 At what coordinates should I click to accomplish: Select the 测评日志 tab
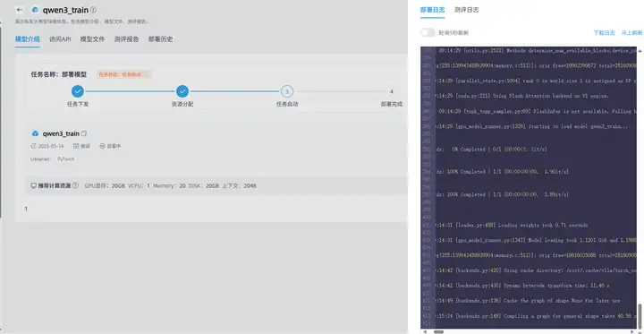(x=467, y=10)
